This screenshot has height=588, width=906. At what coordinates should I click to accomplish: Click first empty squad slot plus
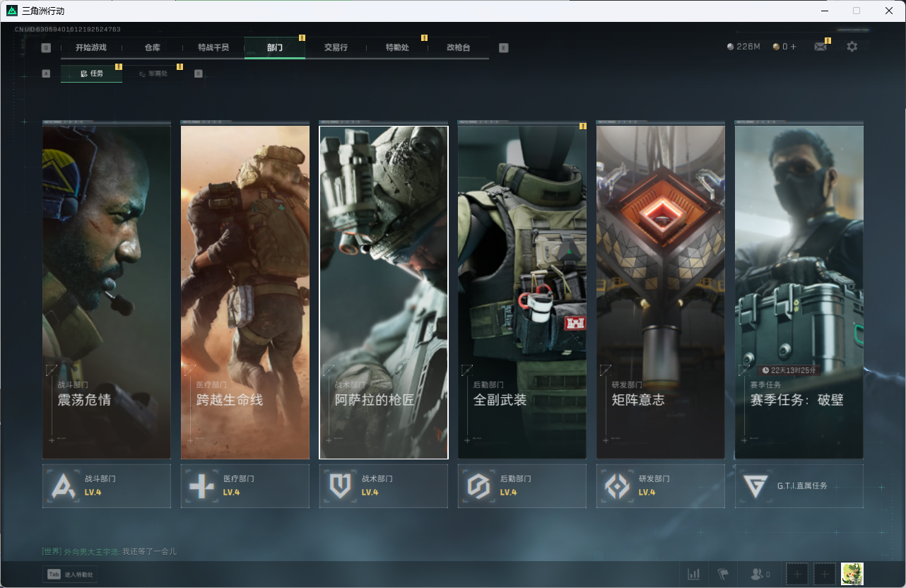[797, 574]
